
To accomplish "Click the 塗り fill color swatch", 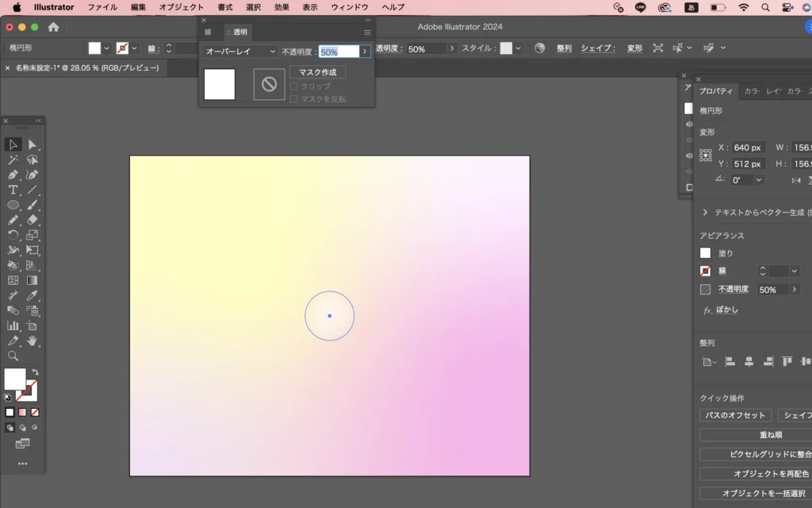I will (705, 253).
